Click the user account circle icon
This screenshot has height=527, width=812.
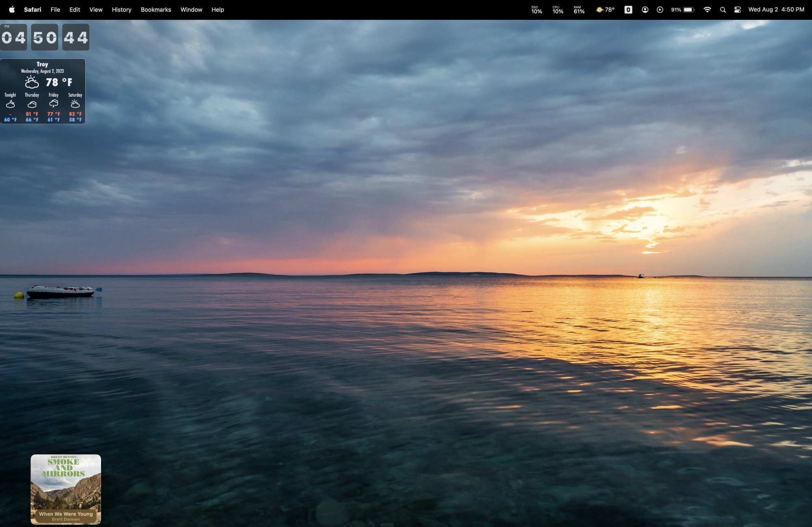click(645, 9)
